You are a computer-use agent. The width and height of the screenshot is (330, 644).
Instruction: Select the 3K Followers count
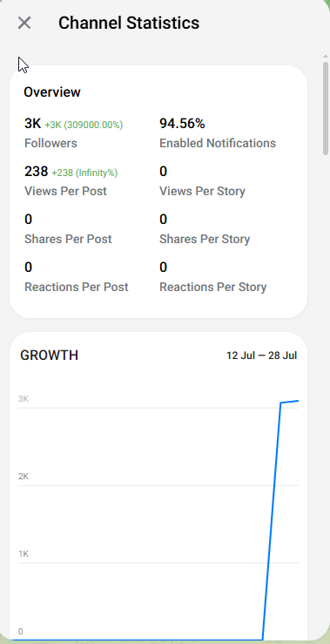(x=32, y=124)
